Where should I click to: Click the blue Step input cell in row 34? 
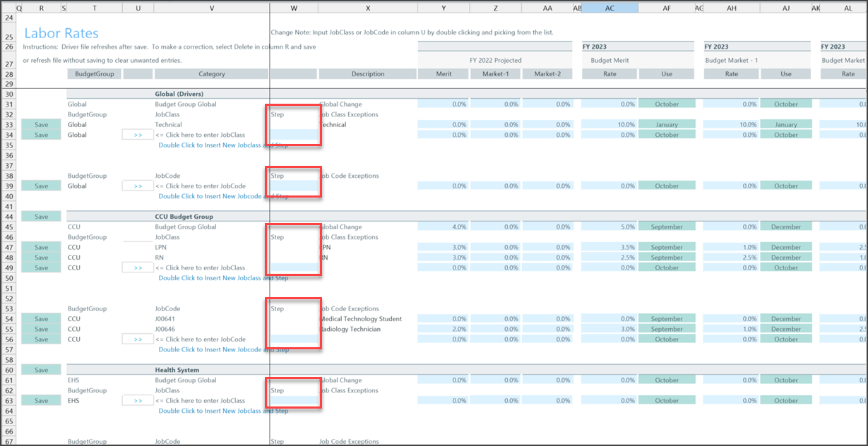click(294, 135)
